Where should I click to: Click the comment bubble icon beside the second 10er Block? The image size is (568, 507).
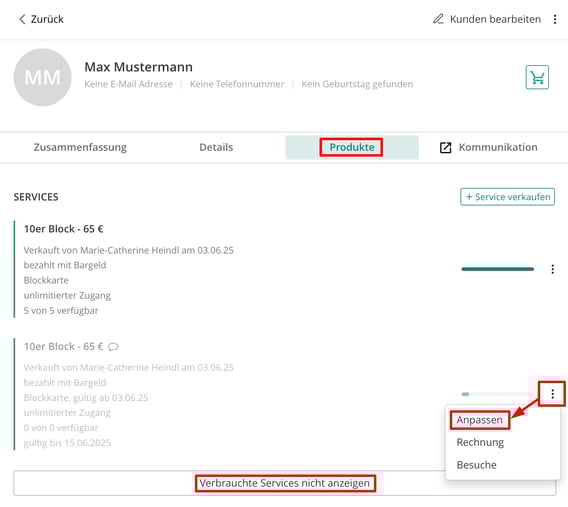(x=113, y=347)
